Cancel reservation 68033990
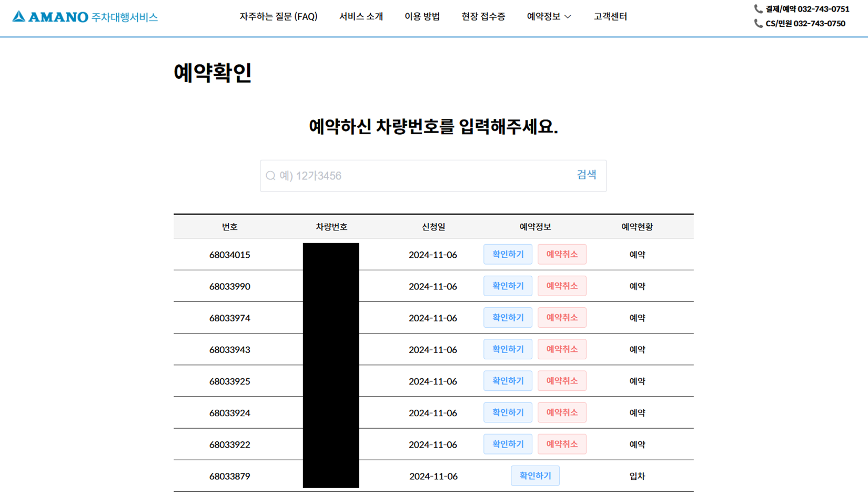868x495 pixels. pyautogui.click(x=562, y=286)
